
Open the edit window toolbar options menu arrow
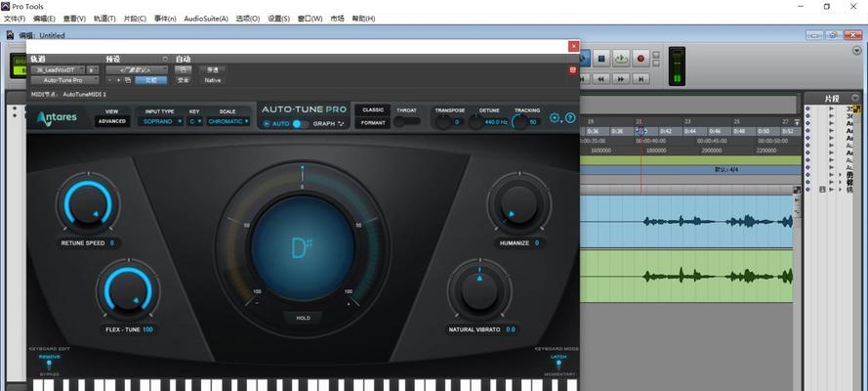[x=857, y=51]
